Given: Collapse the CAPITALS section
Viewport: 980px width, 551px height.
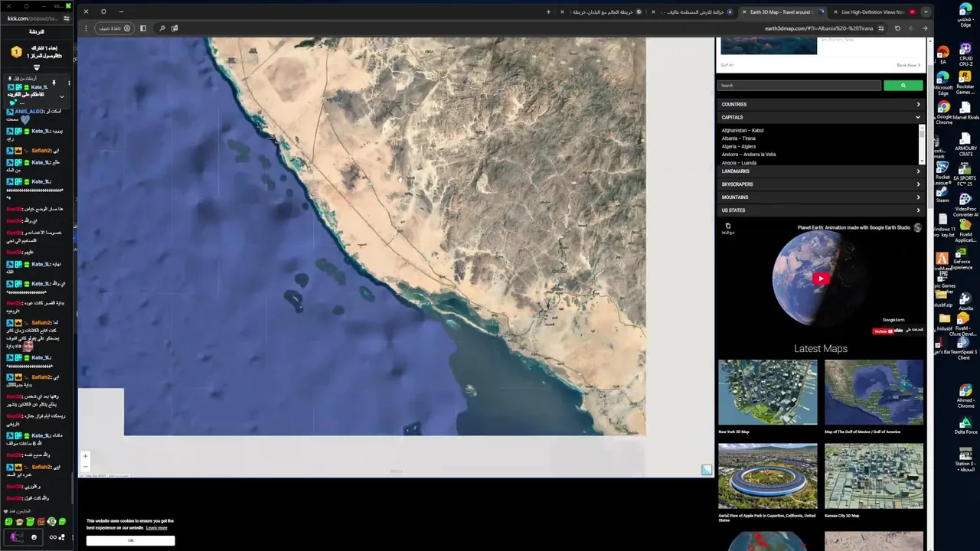Looking at the screenshot, I should tap(820, 117).
